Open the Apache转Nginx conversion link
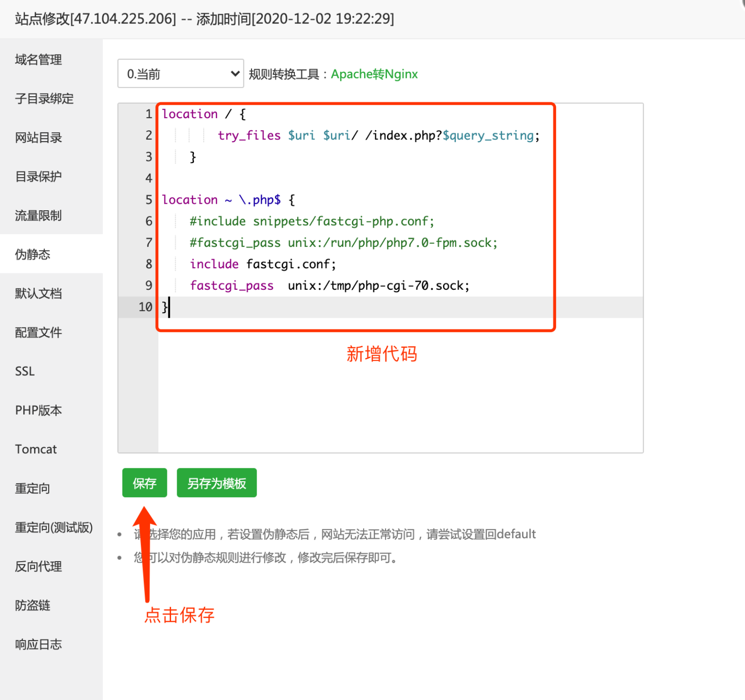Image resolution: width=745 pixels, height=700 pixels. coord(374,74)
